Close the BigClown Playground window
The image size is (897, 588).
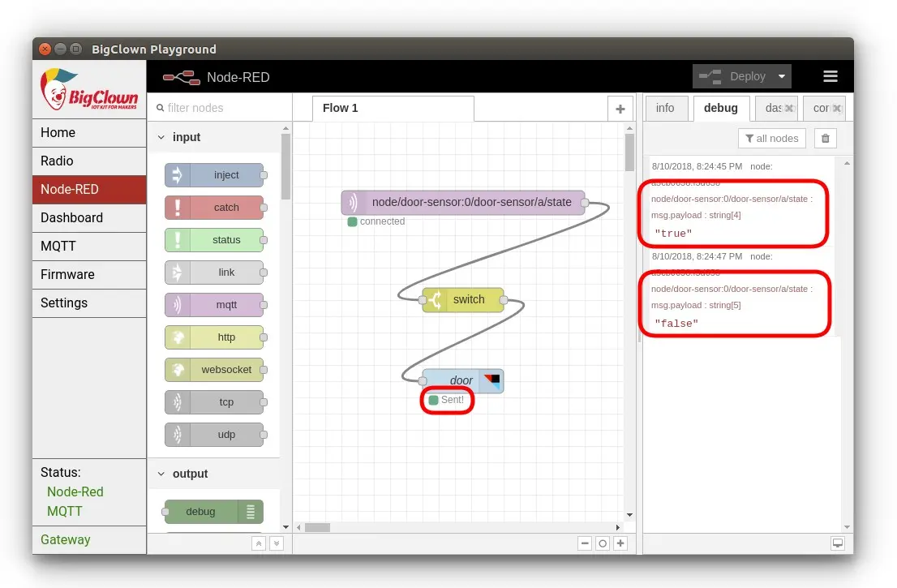45,49
